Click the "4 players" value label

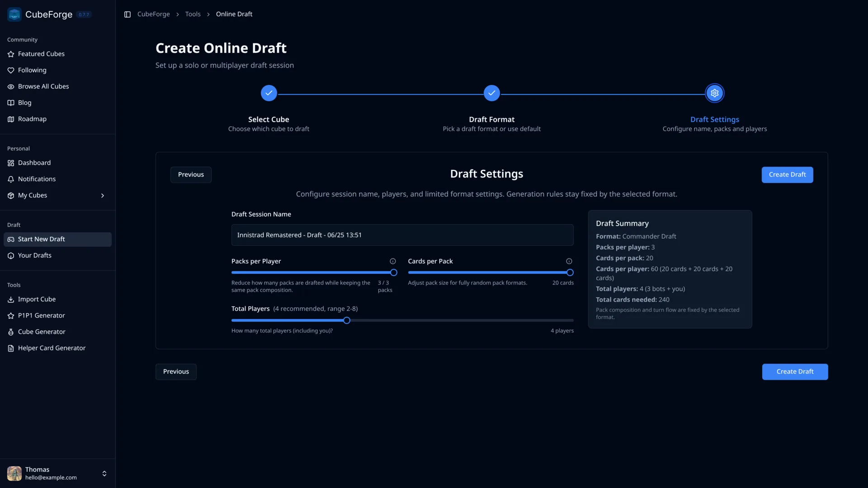pos(562,331)
